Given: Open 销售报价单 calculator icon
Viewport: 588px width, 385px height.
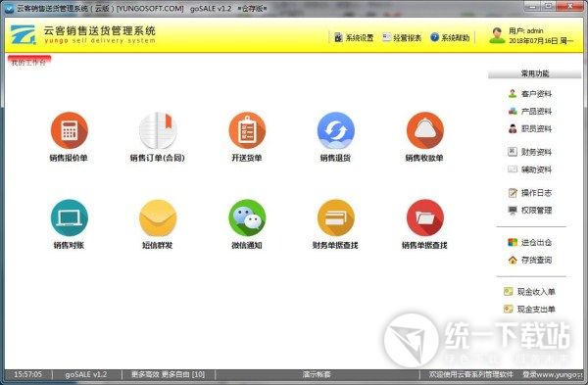Looking at the screenshot, I should pyautogui.click(x=69, y=130).
